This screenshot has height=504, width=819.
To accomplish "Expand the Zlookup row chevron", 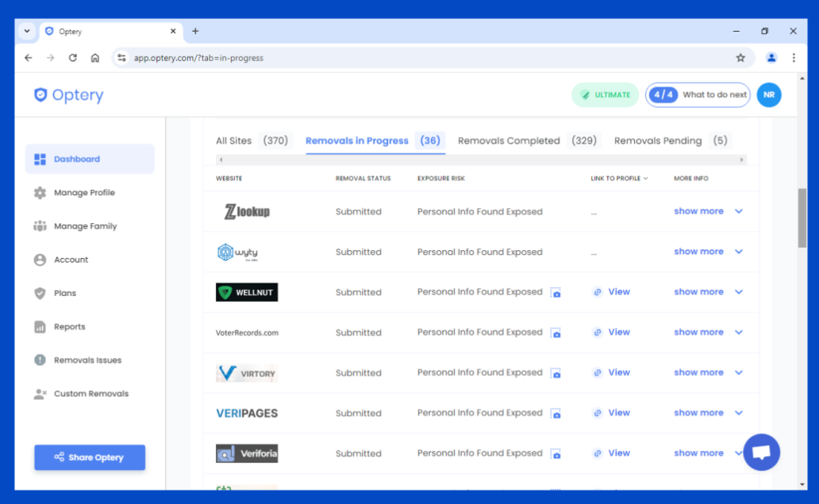I will [739, 212].
